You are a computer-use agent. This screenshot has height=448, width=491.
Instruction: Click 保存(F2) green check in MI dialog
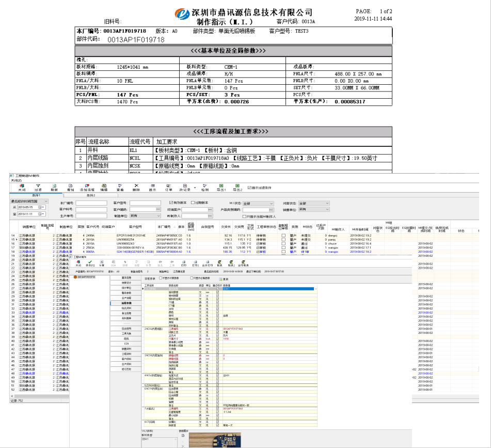90,262
